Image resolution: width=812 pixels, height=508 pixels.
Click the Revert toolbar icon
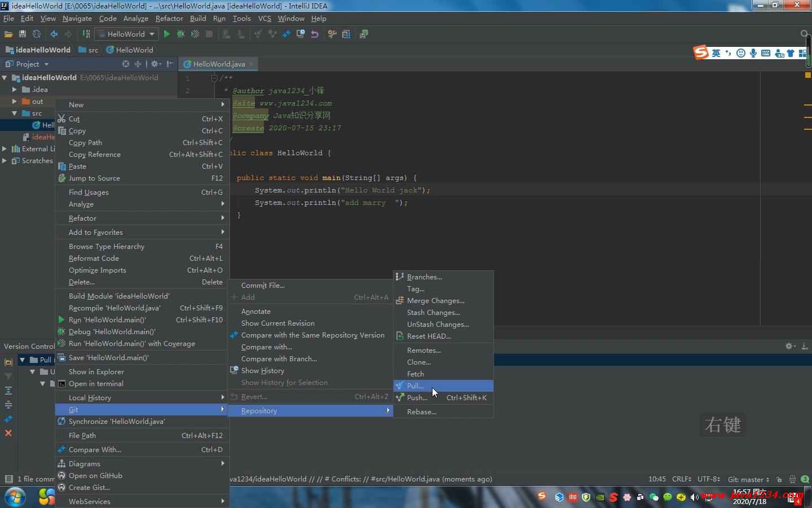pos(315,34)
